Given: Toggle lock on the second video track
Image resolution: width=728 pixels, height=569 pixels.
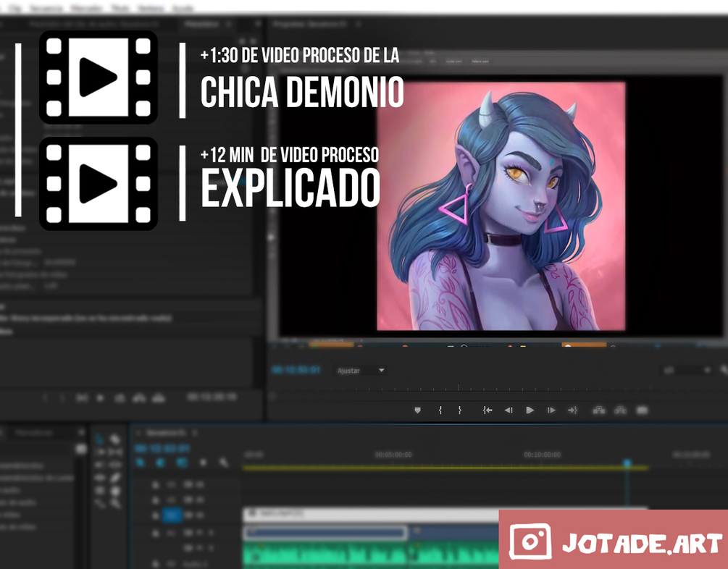Looking at the screenshot, I should (156, 500).
